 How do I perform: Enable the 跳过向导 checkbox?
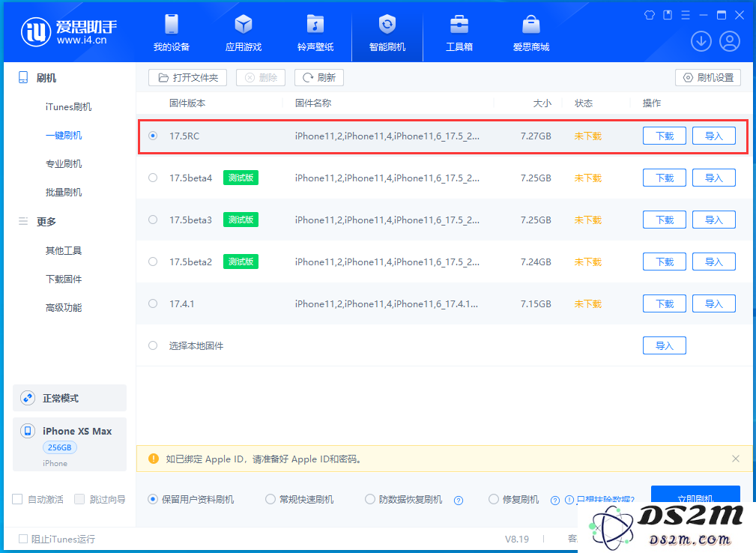[x=79, y=500]
